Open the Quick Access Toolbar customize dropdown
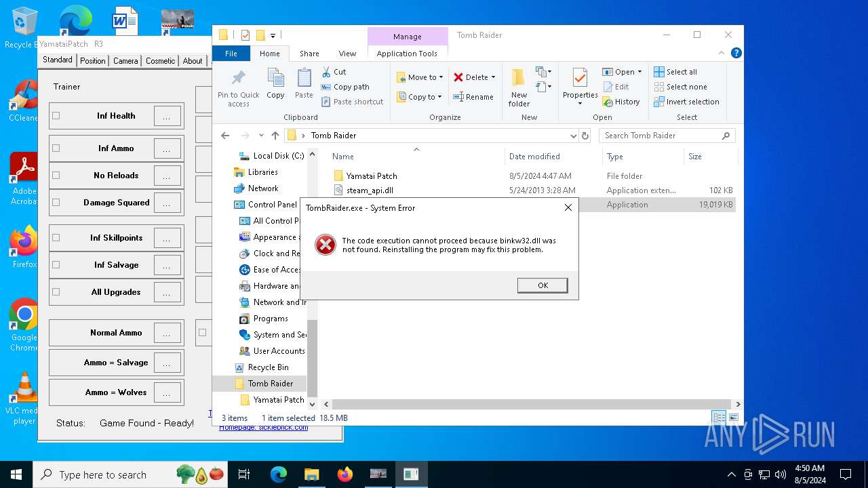The width and height of the screenshot is (868, 488). coord(273,35)
